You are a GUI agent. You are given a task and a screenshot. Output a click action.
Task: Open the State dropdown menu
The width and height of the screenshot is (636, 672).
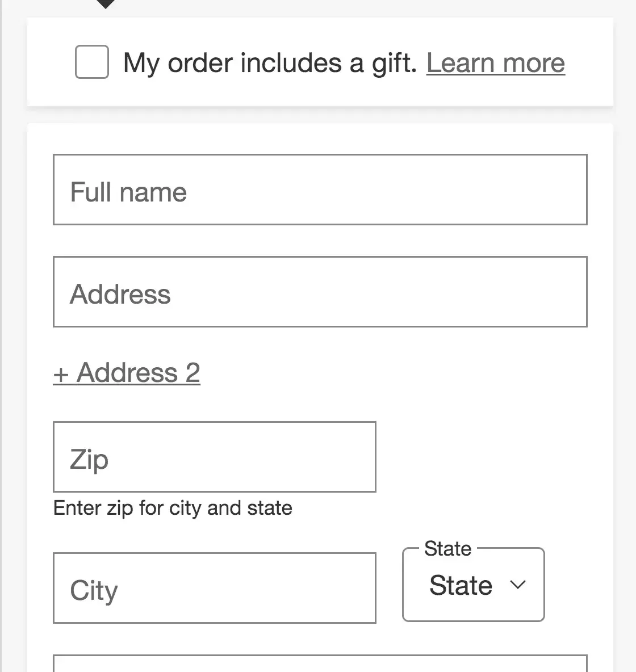pyautogui.click(x=473, y=585)
